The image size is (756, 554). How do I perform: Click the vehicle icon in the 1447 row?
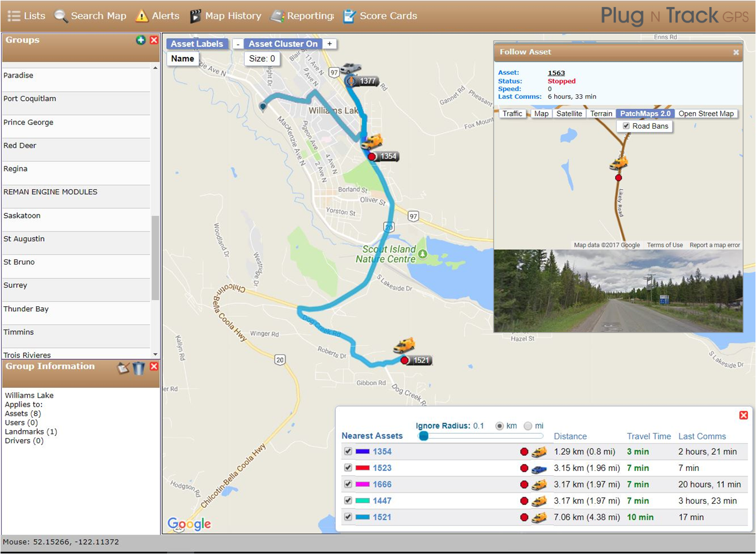pyautogui.click(x=539, y=501)
